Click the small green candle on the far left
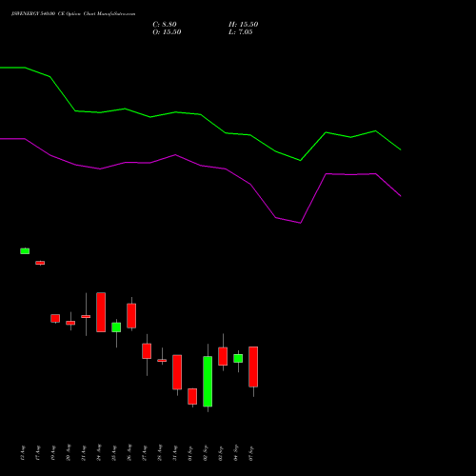Screen dimensions: 476x476 point(25,251)
